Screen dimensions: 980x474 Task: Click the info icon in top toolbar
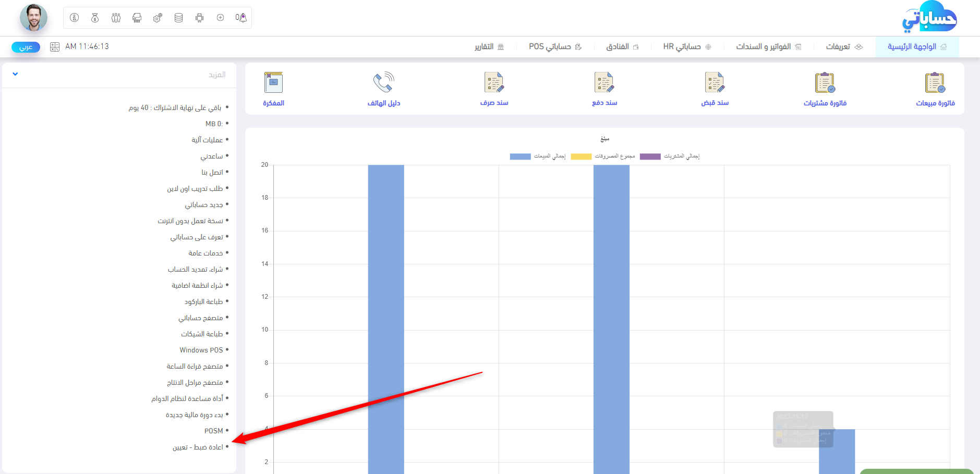[75, 18]
